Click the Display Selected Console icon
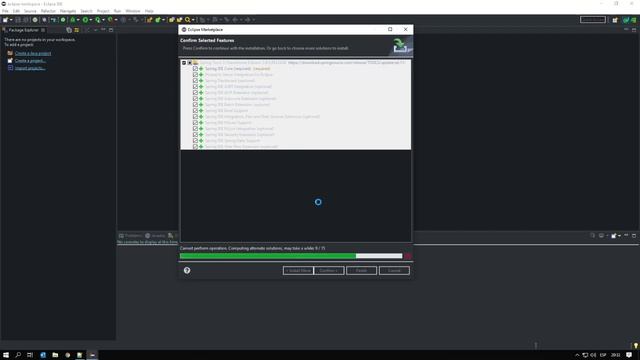 [601, 236]
